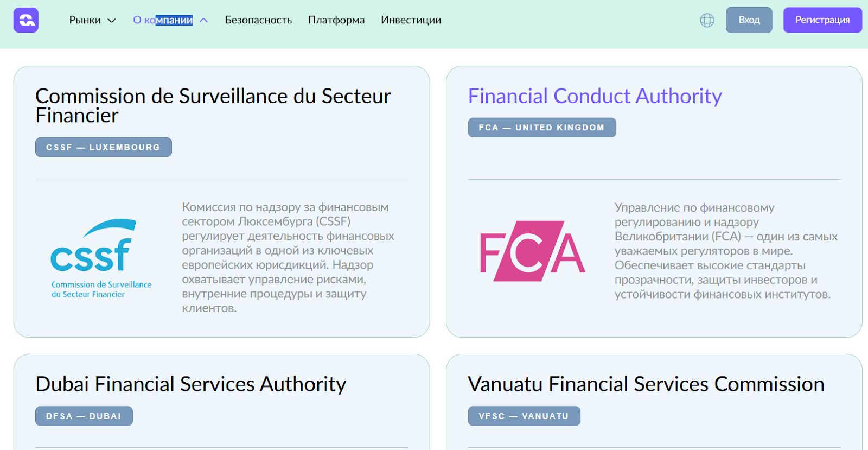Open the Dubai Financial Services Authority title
This screenshot has width=868, height=450.
pos(190,384)
